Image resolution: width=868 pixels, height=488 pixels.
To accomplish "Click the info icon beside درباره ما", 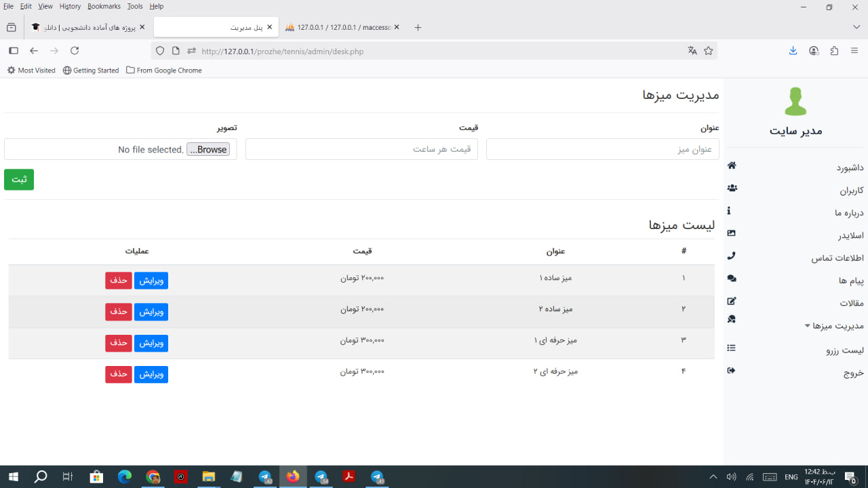I will click(x=729, y=211).
